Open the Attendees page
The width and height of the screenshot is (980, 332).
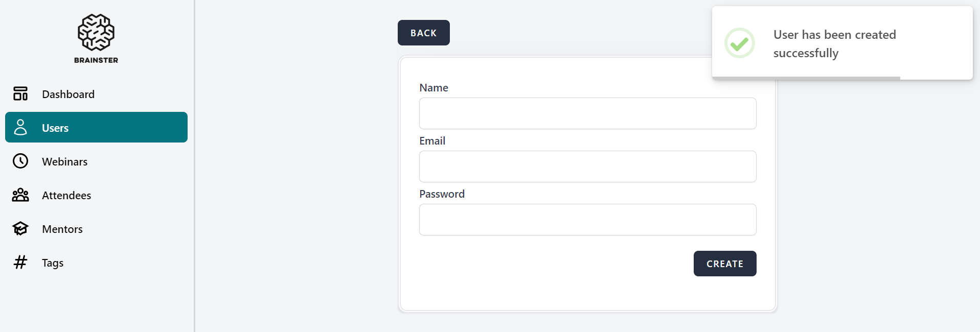point(66,196)
